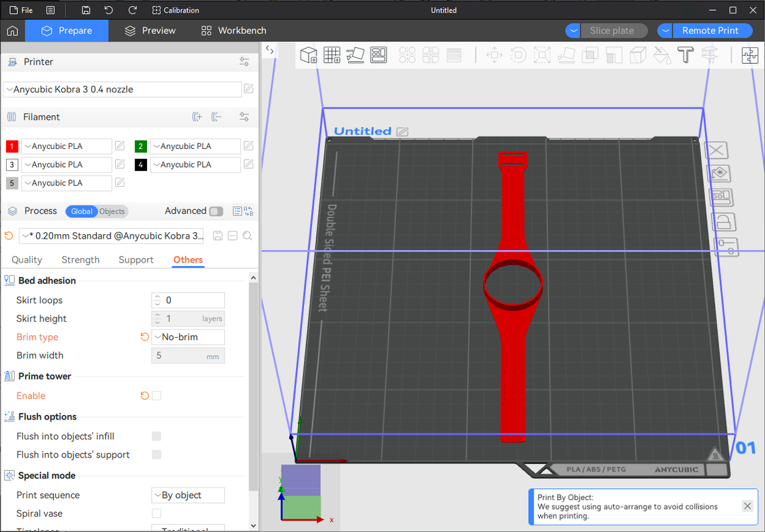This screenshot has height=532, width=765.
Task: Click filament 1 red color swatch
Action: pyautogui.click(x=12, y=146)
